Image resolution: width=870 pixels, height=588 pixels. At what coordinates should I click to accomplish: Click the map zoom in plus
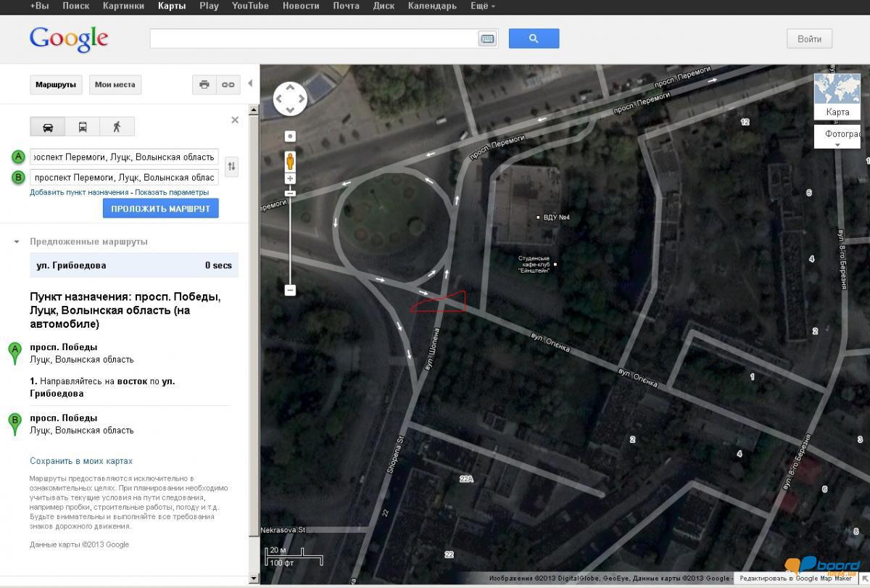pyautogui.click(x=290, y=178)
